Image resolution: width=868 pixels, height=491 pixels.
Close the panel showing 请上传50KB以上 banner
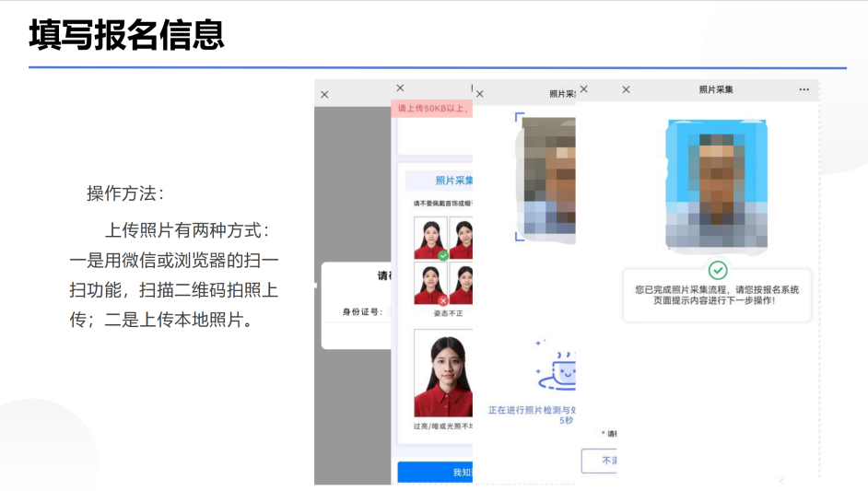tap(400, 88)
